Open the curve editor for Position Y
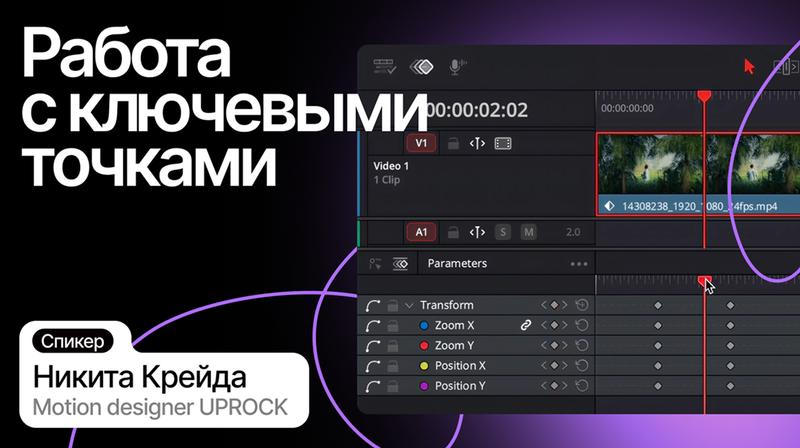This screenshot has width=800, height=448. click(373, 386)
